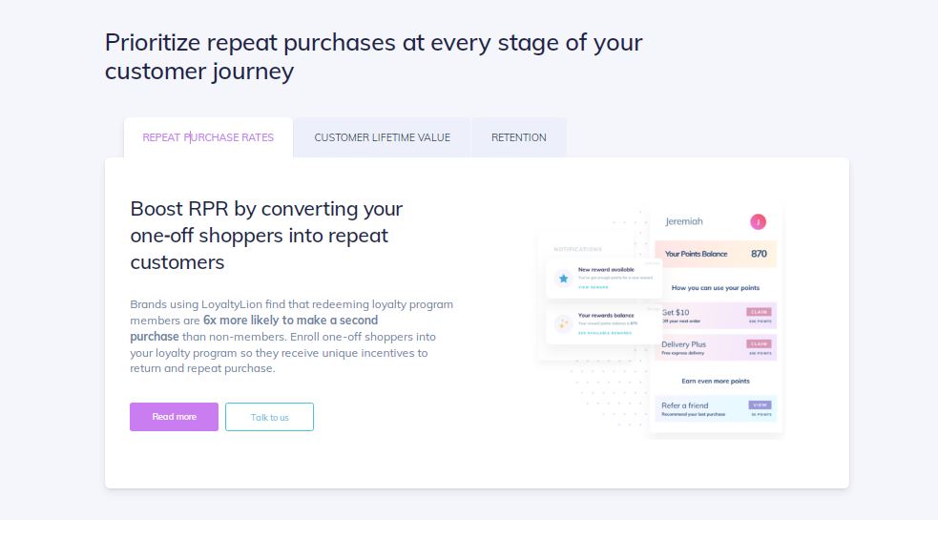Click the Read more button
Image resolution: width=938 pixels, height=560 pixels.
tap(174, 416)
